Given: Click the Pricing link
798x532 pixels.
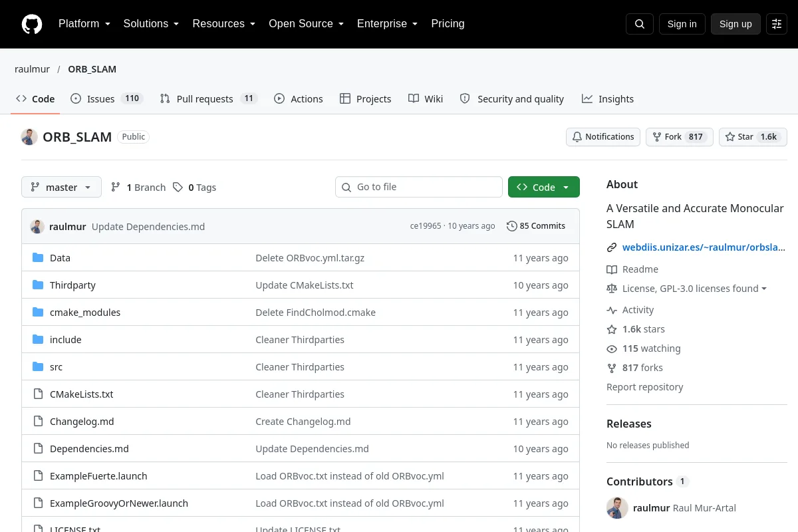Looking at the screenshot, I should click(x=448, y=24).
